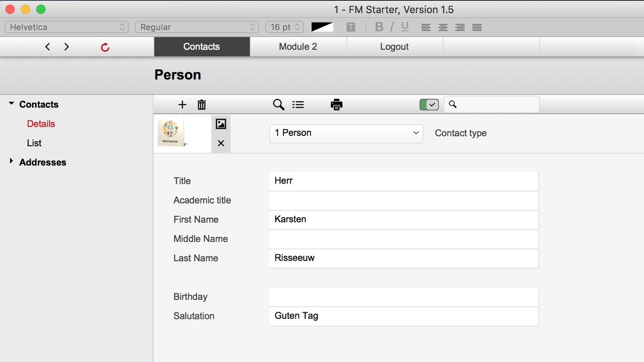Refresh the current view

coord(105,47)
